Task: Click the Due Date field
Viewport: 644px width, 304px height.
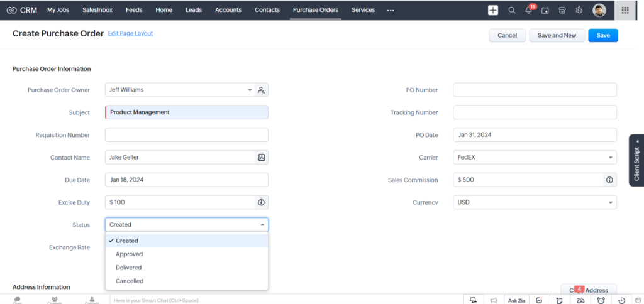Action: point(187,180)
